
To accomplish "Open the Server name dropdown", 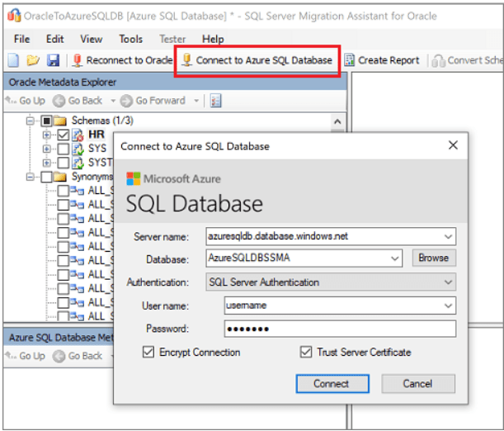I will [448, 236].
